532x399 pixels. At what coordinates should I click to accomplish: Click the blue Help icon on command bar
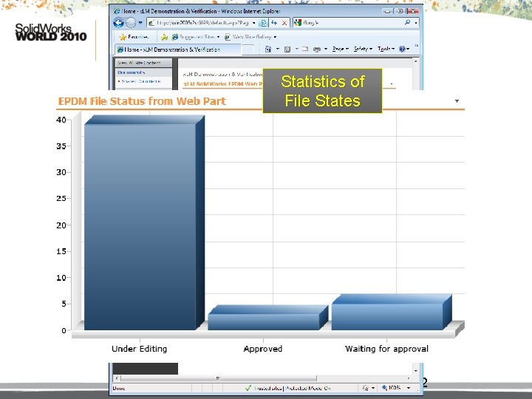[x=403, y=50]
